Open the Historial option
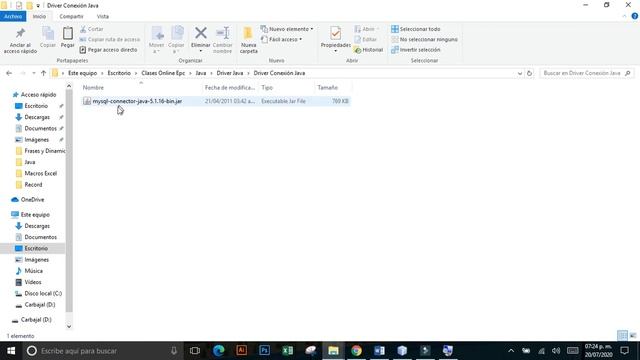The image size is (640, 360). (x=369, y=49)
